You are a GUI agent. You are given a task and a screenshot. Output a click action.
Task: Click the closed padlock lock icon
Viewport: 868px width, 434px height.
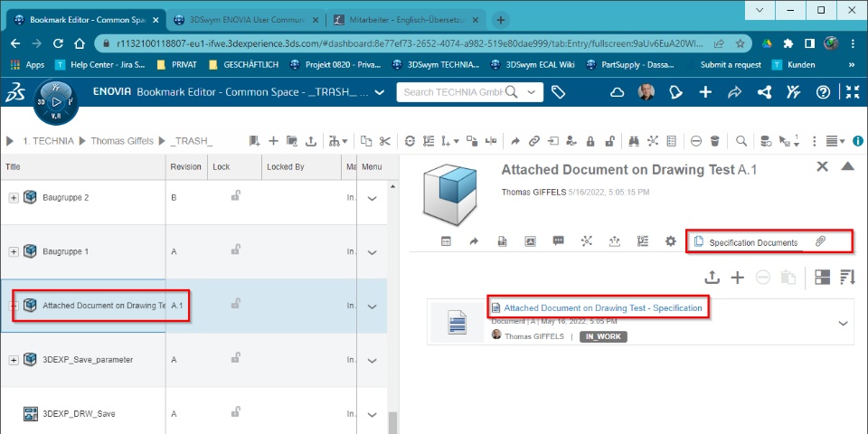pos(590,141)
